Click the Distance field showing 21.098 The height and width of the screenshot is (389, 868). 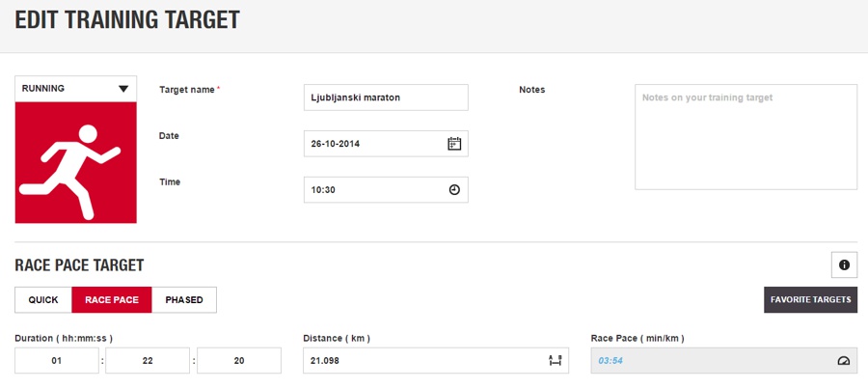pos(436,360)
